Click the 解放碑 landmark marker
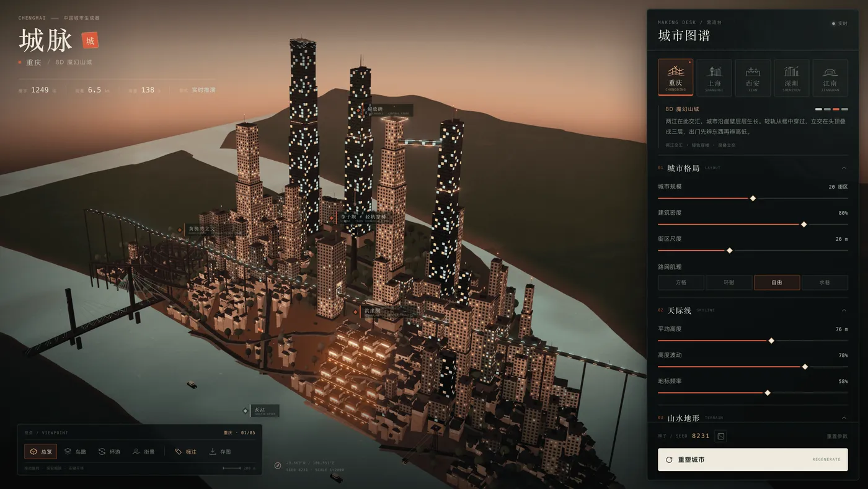The image size is (868, 489). [x=385, y=110]
